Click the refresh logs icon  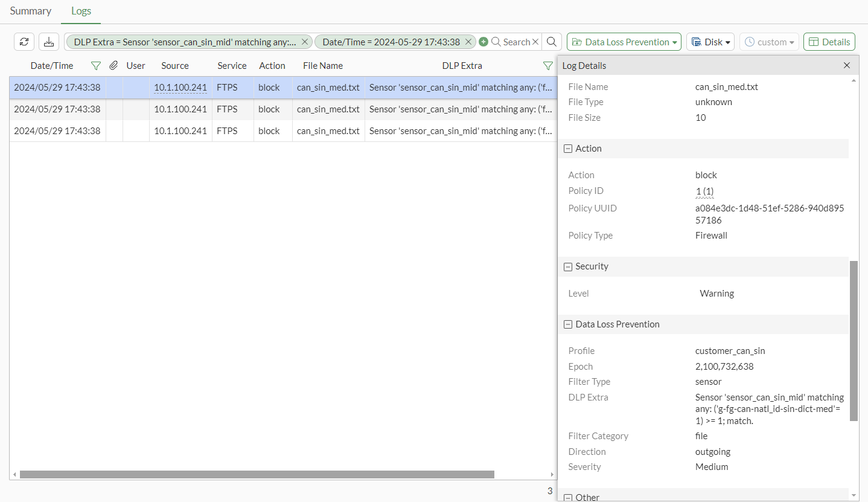click(24, 42)
